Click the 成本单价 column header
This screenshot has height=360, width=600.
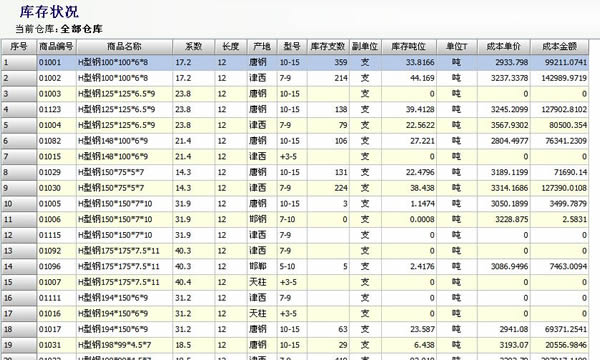pos(504,47)
